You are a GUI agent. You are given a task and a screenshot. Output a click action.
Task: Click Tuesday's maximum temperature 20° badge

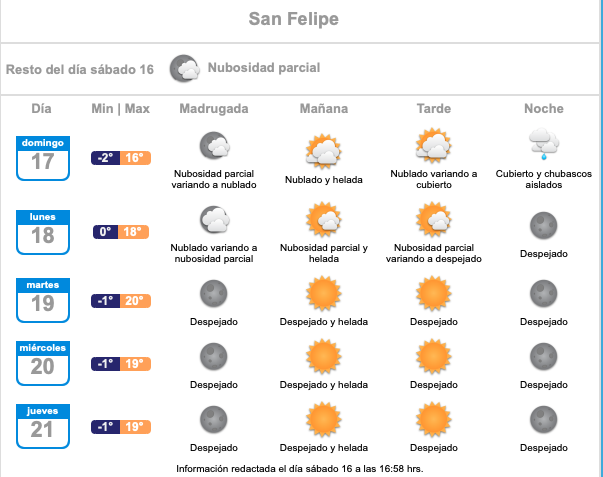(x=135, y=300)
